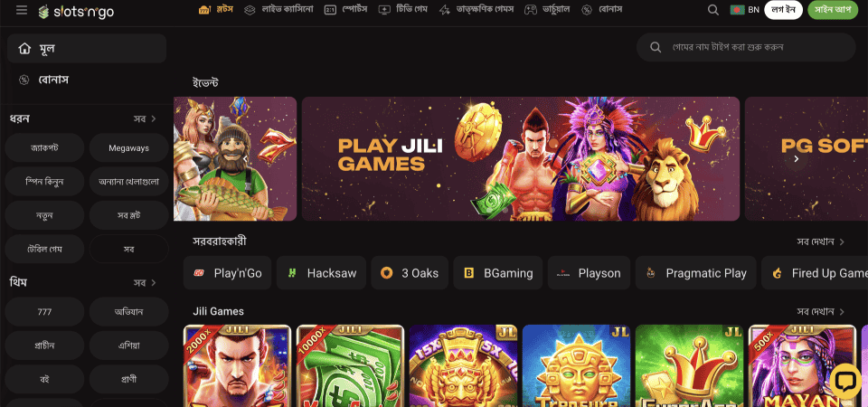Open the লাইভ ক্যাসিনো top menu

[278, 9]
